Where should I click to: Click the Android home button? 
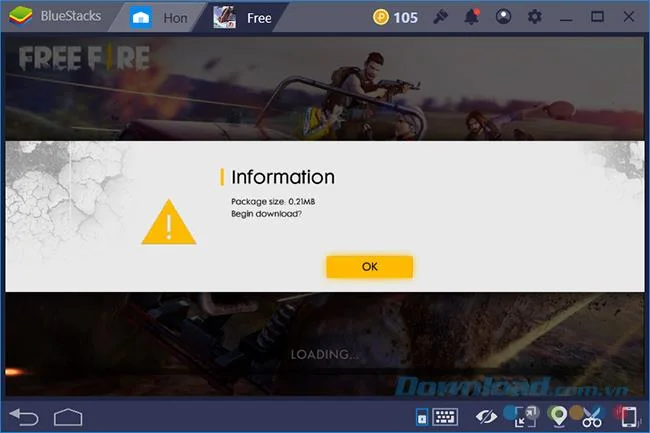coord(68,417)
